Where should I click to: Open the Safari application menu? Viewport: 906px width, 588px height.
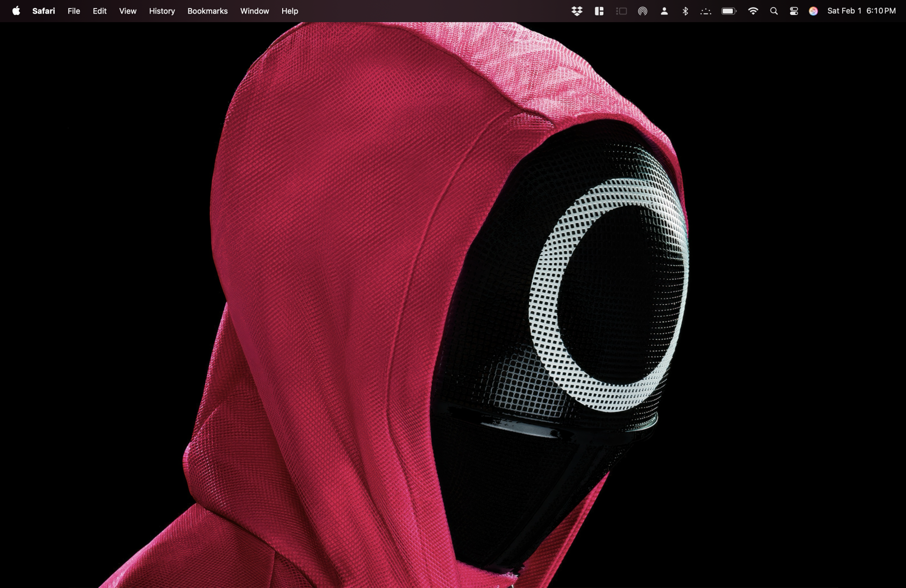click(x=43, y=10)
